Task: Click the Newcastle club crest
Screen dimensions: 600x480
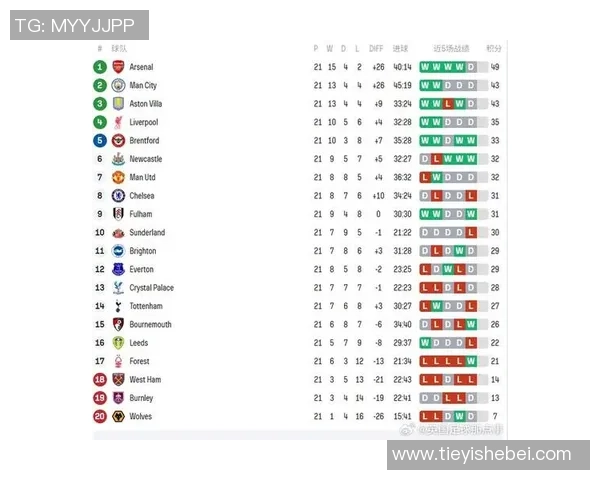Action: click(x=118, y=159)
